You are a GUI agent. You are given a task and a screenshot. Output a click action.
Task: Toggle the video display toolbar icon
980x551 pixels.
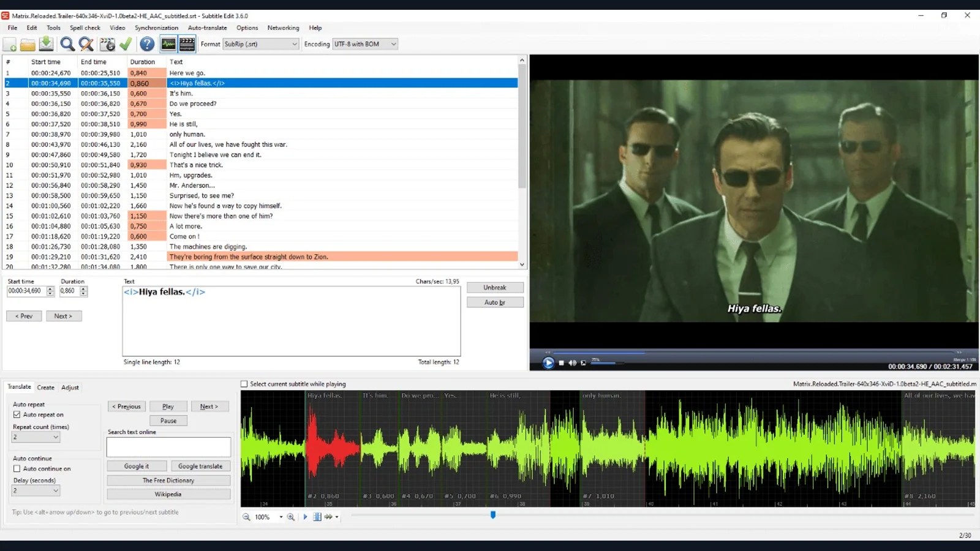tap(187, 44)
